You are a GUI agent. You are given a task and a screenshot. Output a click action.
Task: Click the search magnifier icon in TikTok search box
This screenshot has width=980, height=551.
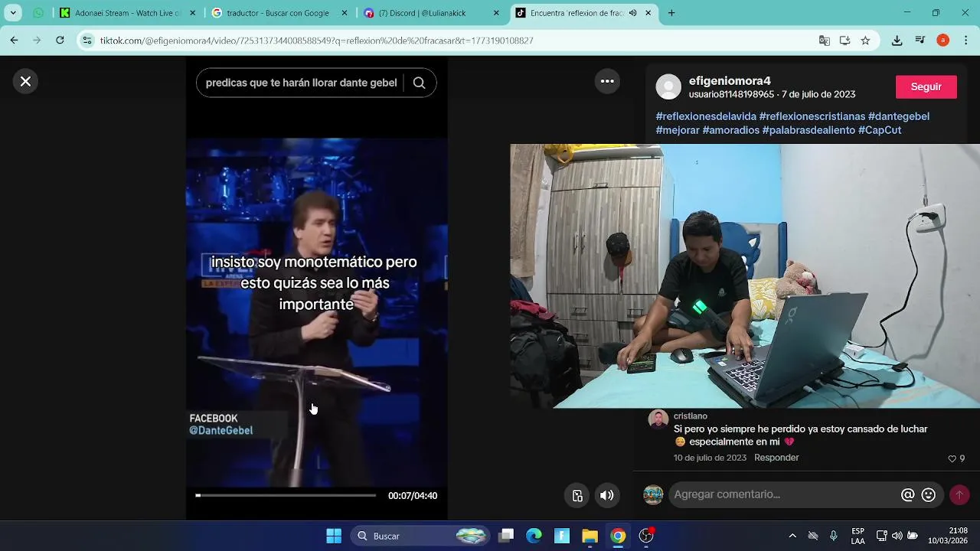(x=419, y=83)
